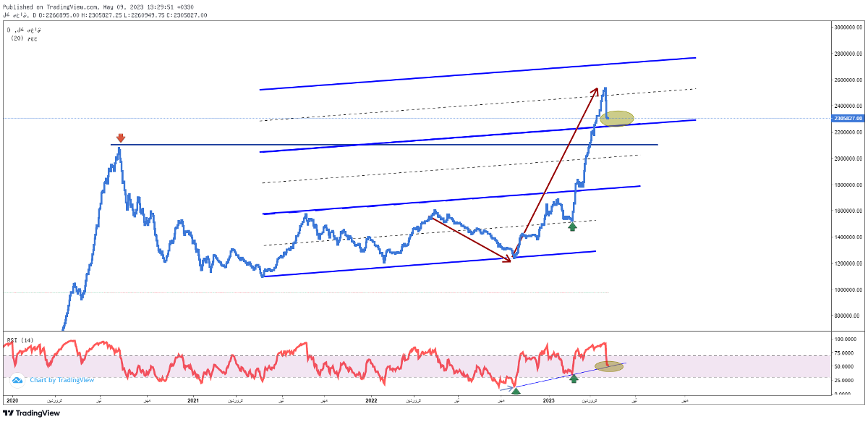Open the Chart by TradingView link
Image resolution: width=868 pixels, height=422 pixels.
(x=61, y=380)
